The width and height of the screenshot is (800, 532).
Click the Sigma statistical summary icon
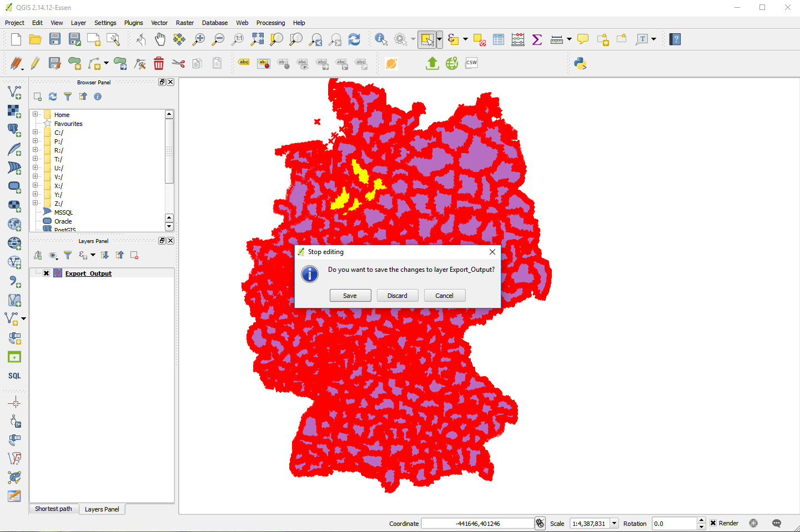coord(537,39)
